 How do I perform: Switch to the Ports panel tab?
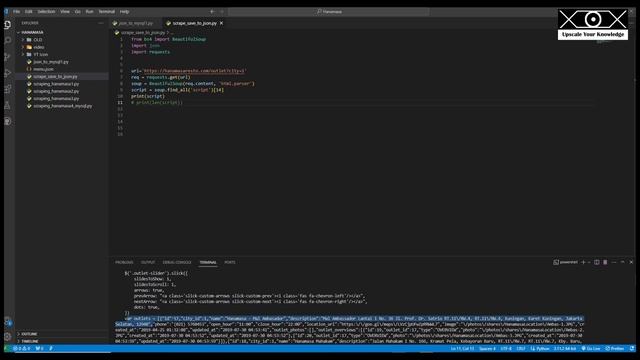tap(230, 262)
